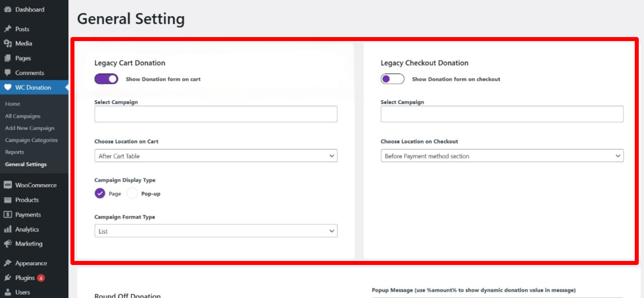Open the WooCommerce sidebar icon
Viewport: 644px width, 298px height.
click(x=8, y=185)
